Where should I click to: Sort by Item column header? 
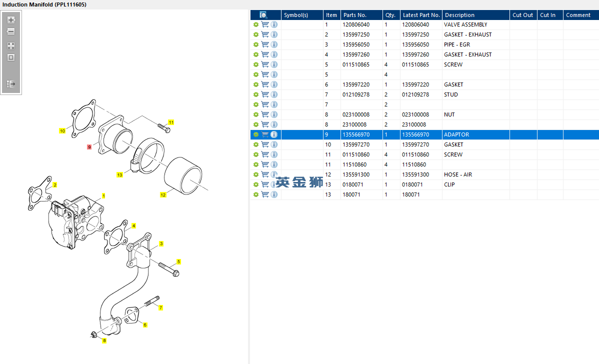pos(331,15)
